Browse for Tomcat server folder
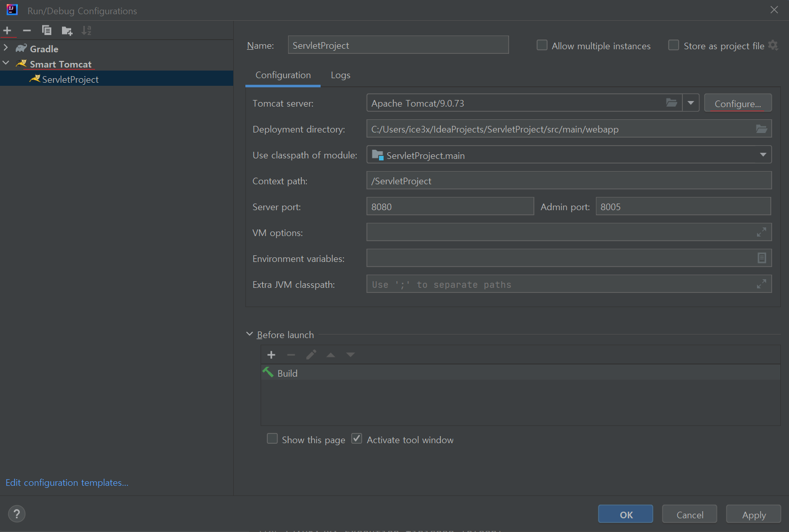 (672, 103)
